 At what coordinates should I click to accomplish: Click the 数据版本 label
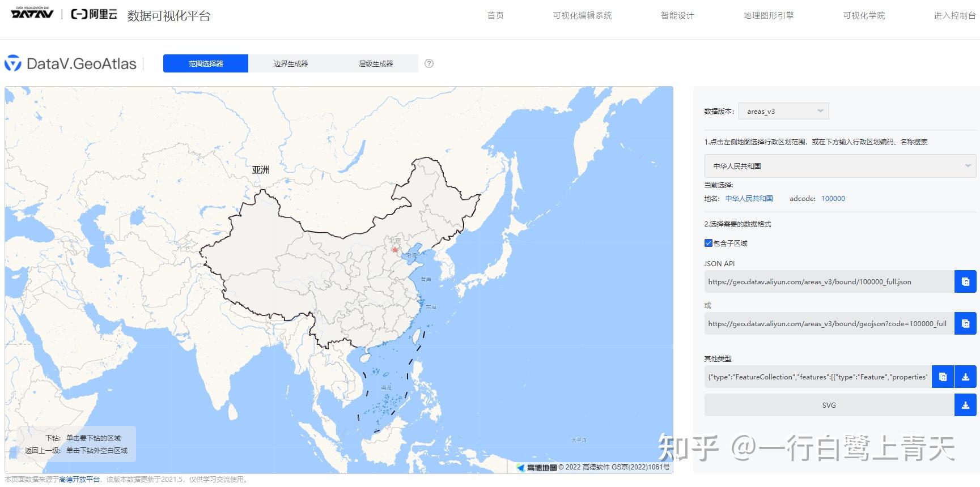[x=719, y=111]
